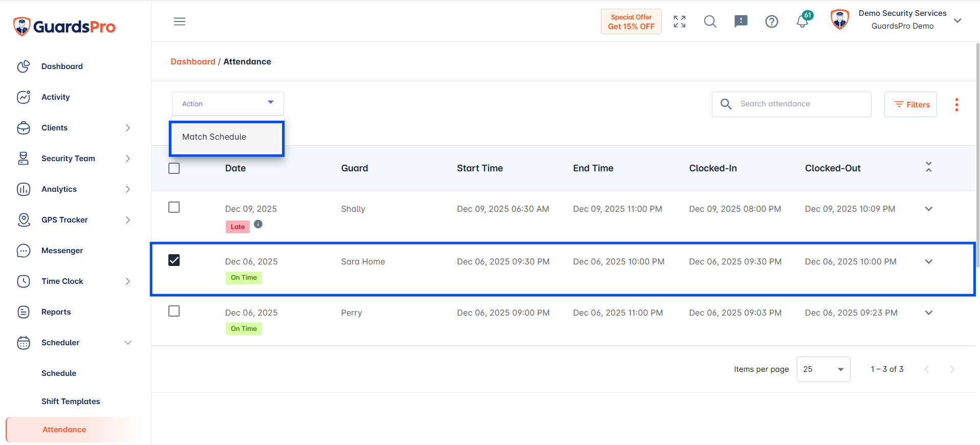Expand the Shally row details
Viewport: 980px width, 445px height.
(929, 209)
